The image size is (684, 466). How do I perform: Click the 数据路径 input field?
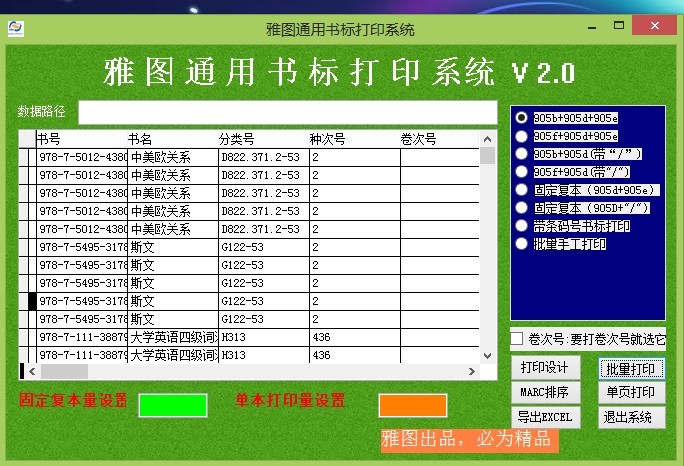(287, 111)
